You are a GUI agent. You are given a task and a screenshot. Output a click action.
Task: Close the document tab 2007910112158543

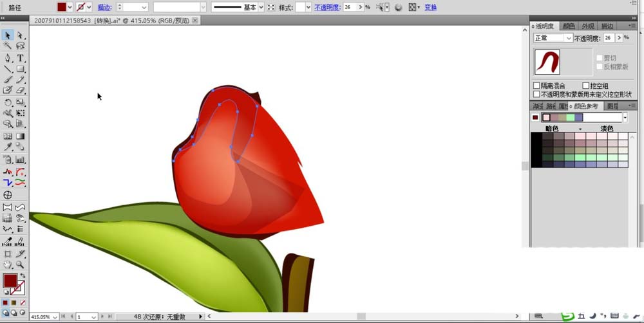tap(195, 20)
